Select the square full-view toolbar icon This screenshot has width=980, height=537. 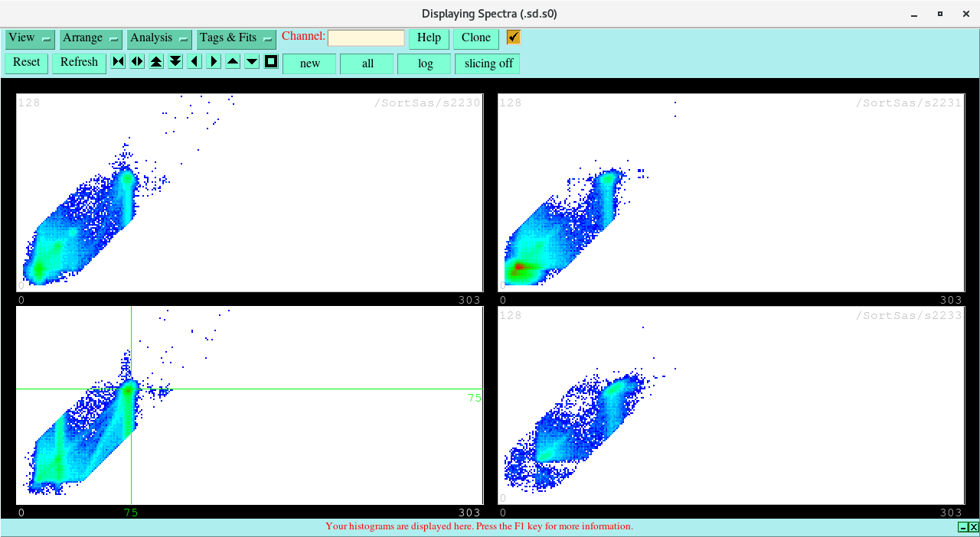[270, 61]
